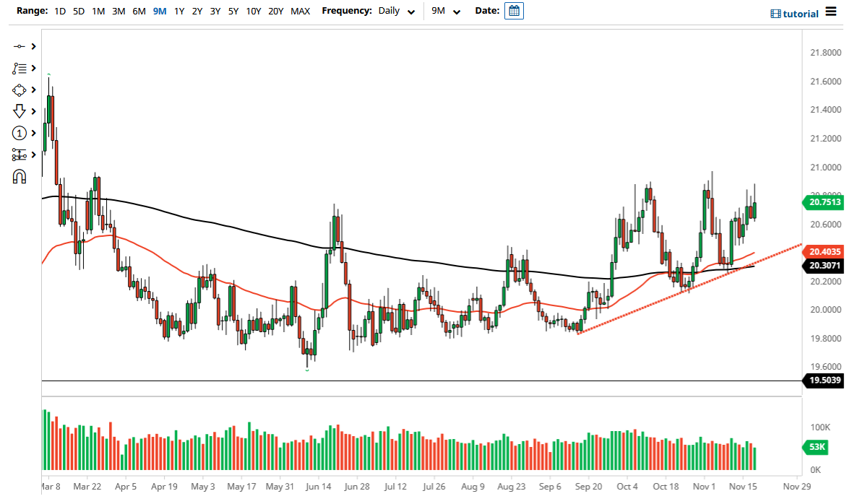Screen dimensions: 852x504
Task: Select the shape drawing tool
Action: [x=20, y=90]
